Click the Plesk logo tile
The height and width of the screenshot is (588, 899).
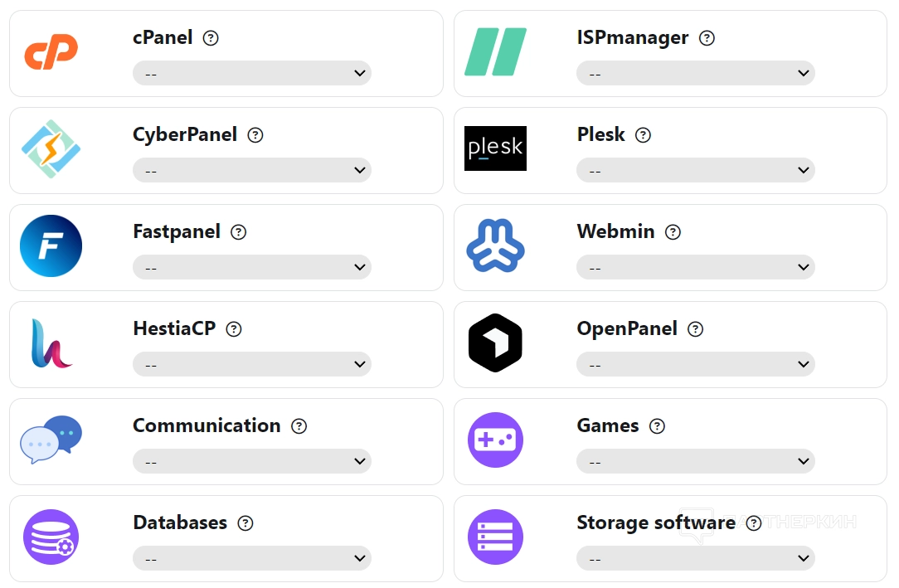click(x=495, y=148)
